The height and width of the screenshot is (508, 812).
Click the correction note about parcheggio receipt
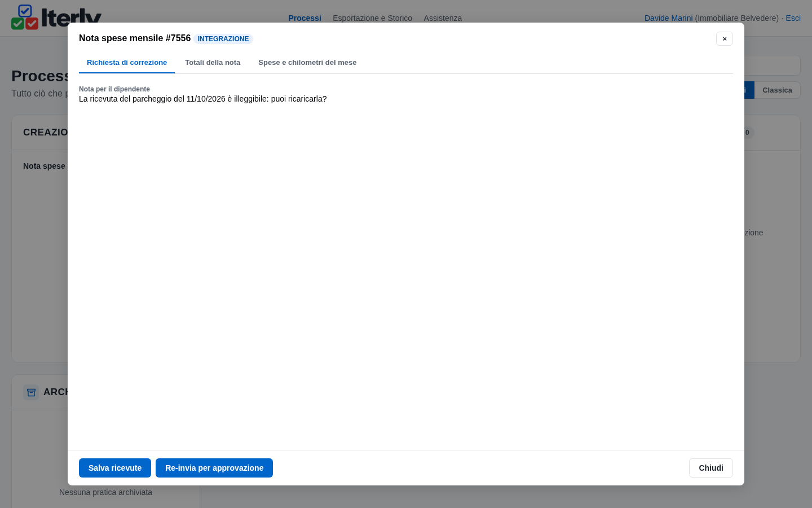(203, 99)
